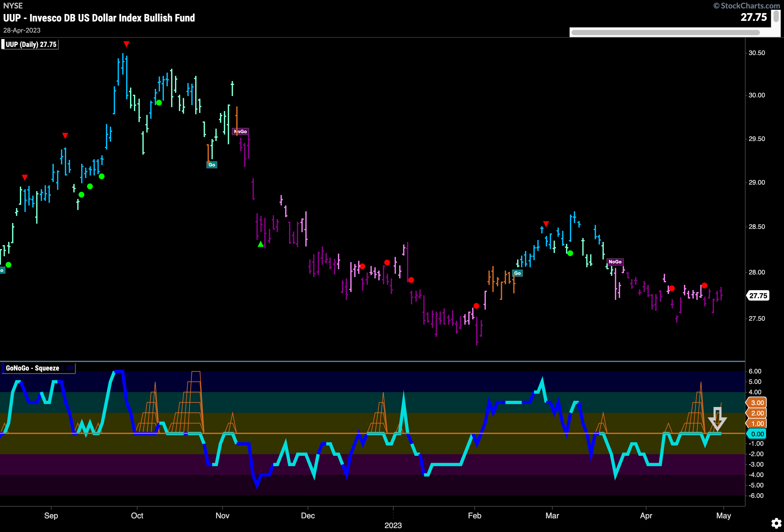Click the cyan 0.00 oscillator value tag
The height and width of the screenshot is (532, 784).
click(757, 434)
